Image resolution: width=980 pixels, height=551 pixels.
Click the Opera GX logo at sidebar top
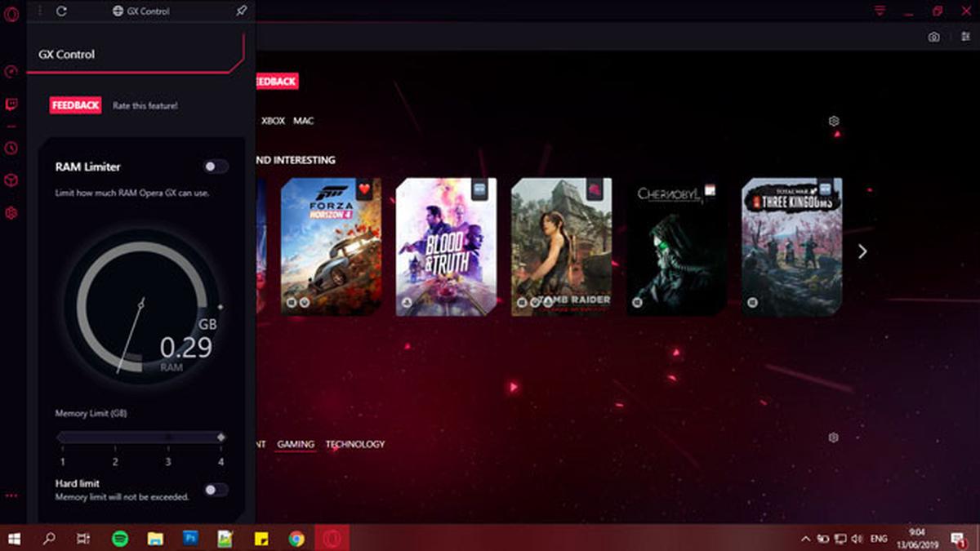point(11,16)
